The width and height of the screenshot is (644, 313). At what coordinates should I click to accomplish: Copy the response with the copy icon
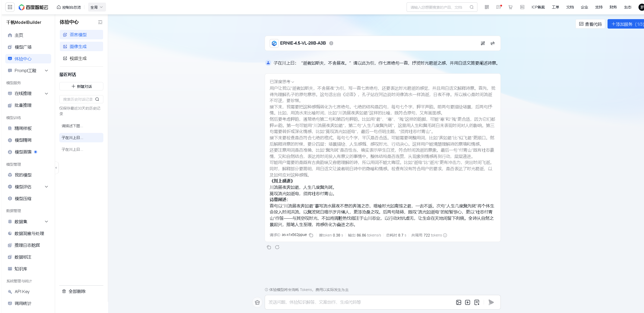269,247
